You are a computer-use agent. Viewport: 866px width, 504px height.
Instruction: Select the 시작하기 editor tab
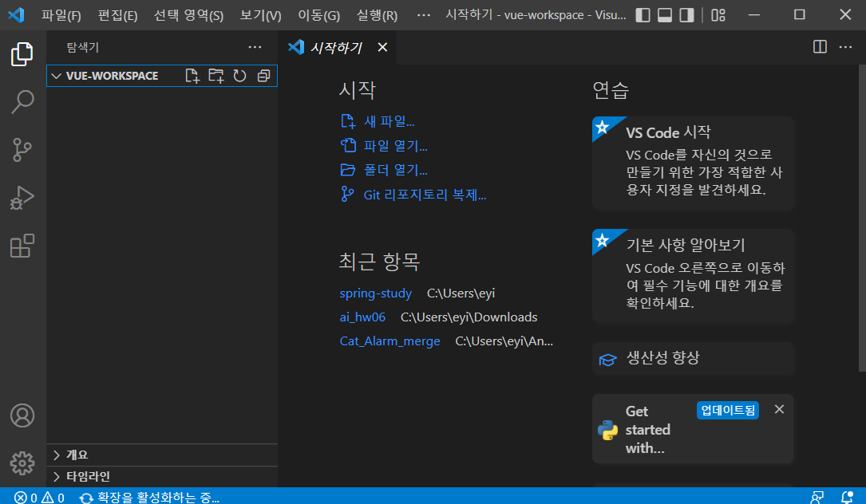coord(336,48)
